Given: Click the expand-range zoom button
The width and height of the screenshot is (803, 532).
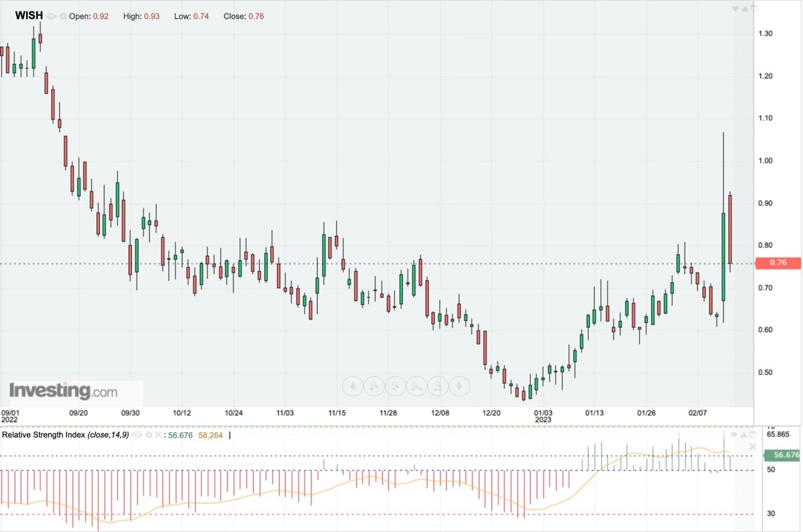Looking at the screenshot, I should 417,386.
